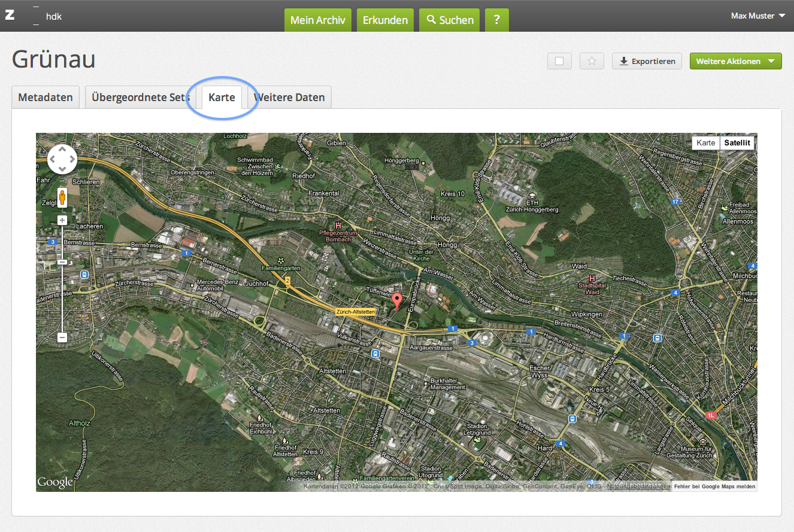The image size is (794, 532).
Task: Click the Z logo in header
Action: click(10, 15)
